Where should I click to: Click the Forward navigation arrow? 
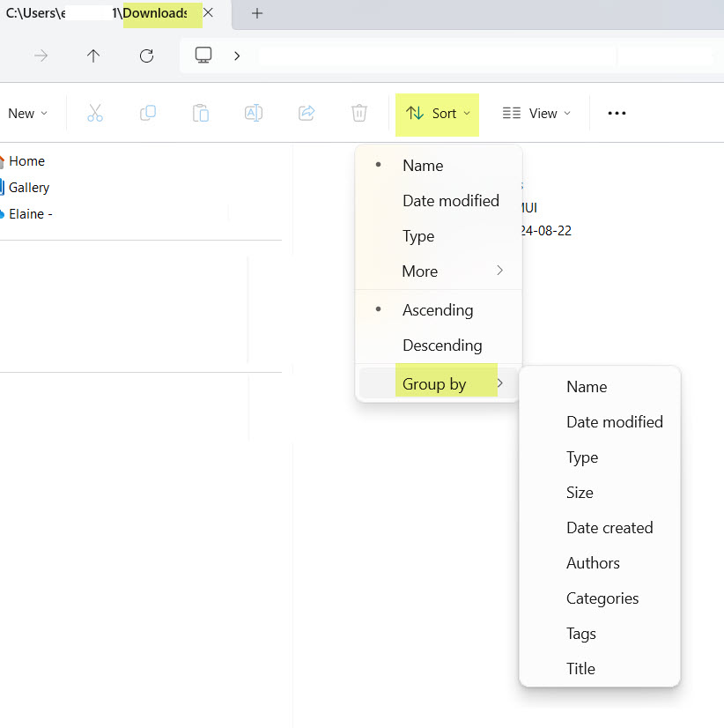[41, 56]
